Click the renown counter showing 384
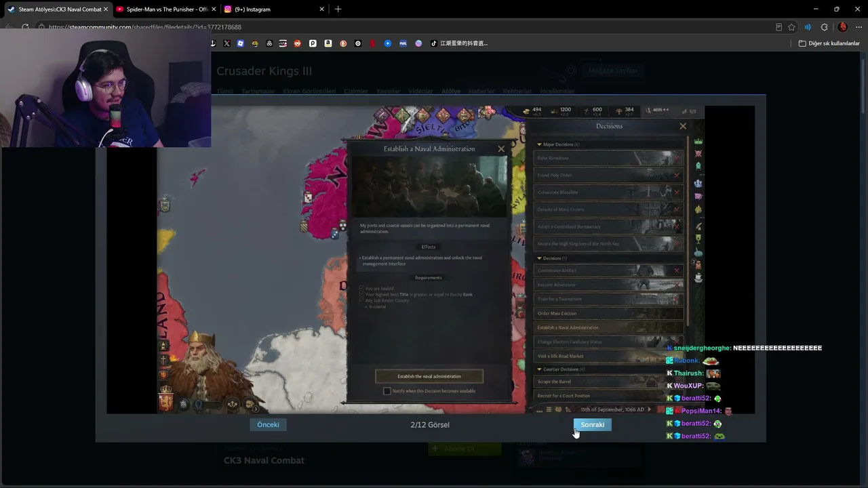868x488 pixels. click(x=625, y=110)
